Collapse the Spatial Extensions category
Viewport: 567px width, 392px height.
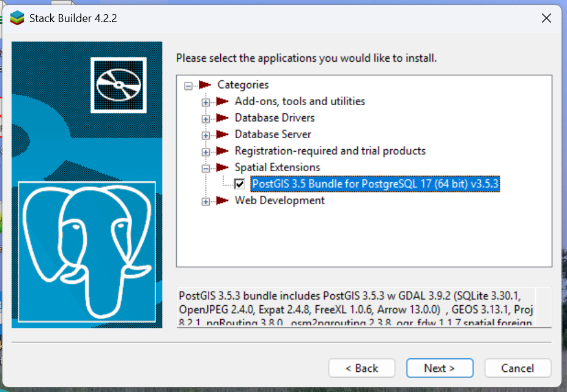pos(206,168)
